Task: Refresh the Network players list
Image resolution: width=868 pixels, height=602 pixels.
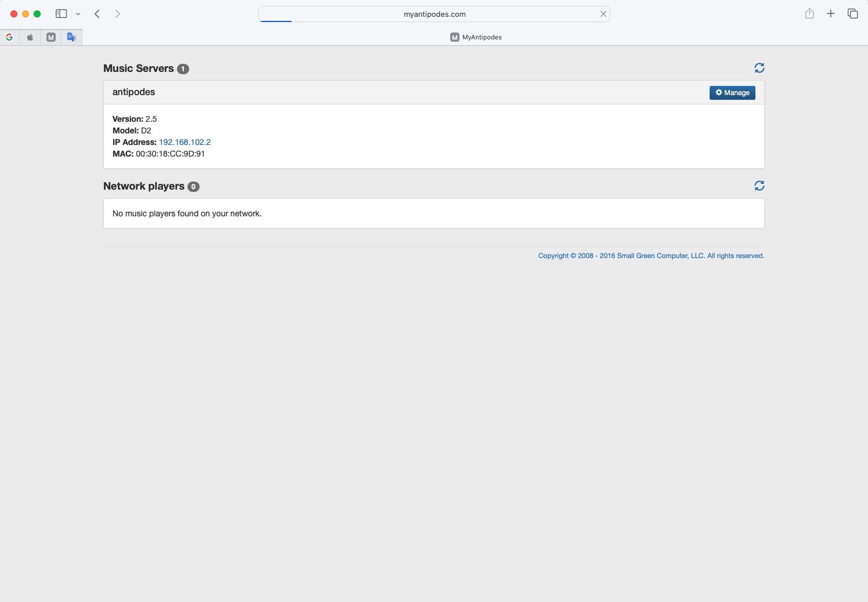Action: (759, 186)
